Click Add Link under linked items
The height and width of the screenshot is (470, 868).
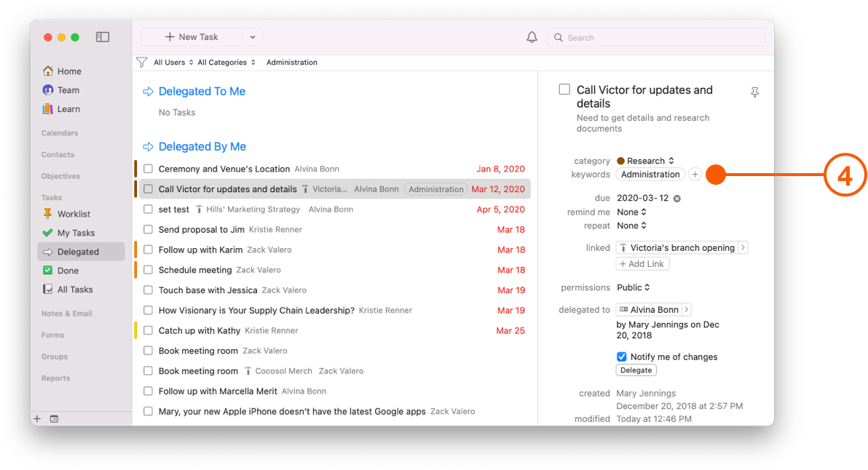click(x=642, y=263)
